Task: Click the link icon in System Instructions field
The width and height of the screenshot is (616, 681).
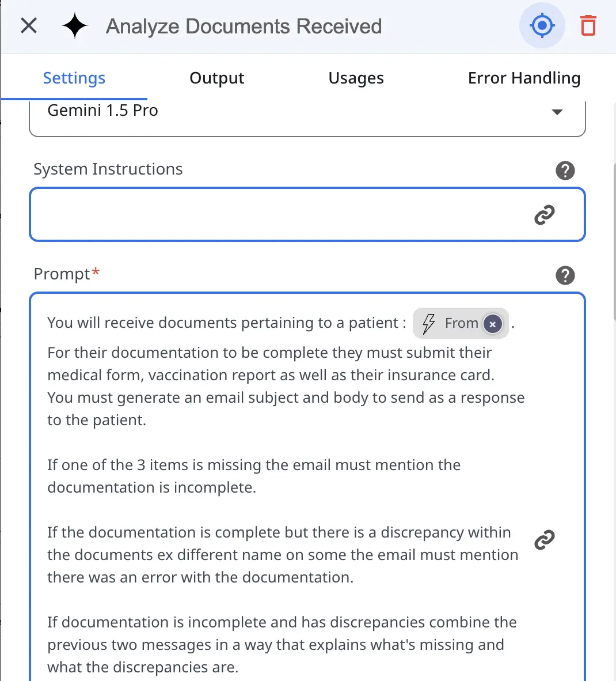Action: [545, 214]
